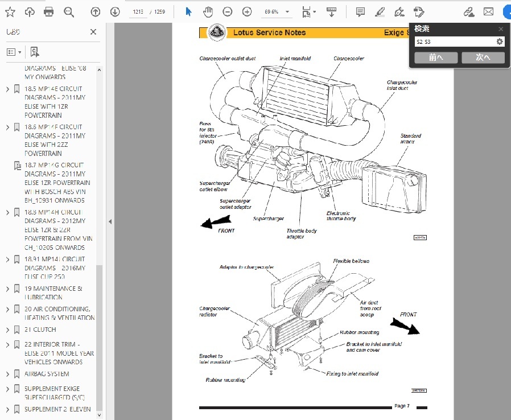Click the share link signature icon

click(x=469, y=12)
